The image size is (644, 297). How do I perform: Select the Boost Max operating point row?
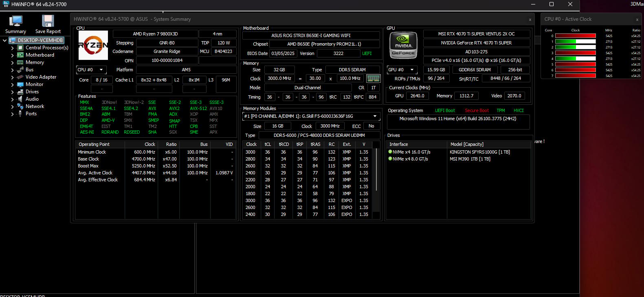[x=155, y=166]
